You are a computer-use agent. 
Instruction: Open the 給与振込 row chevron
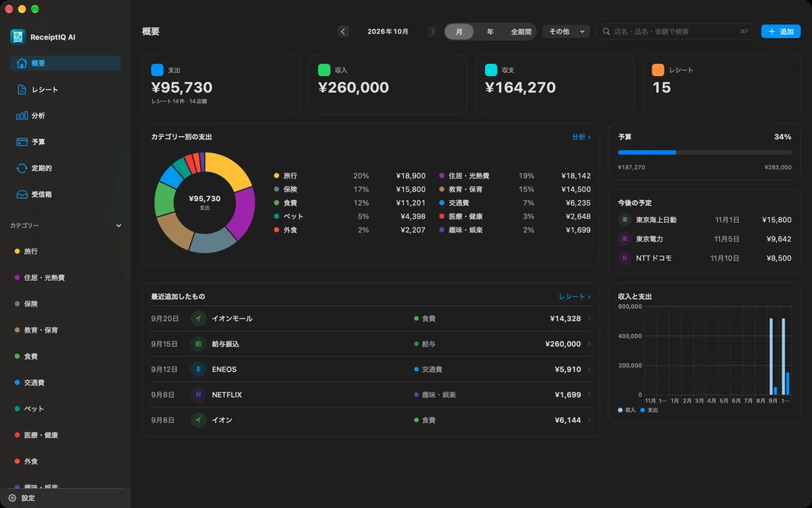pos(588,344)
